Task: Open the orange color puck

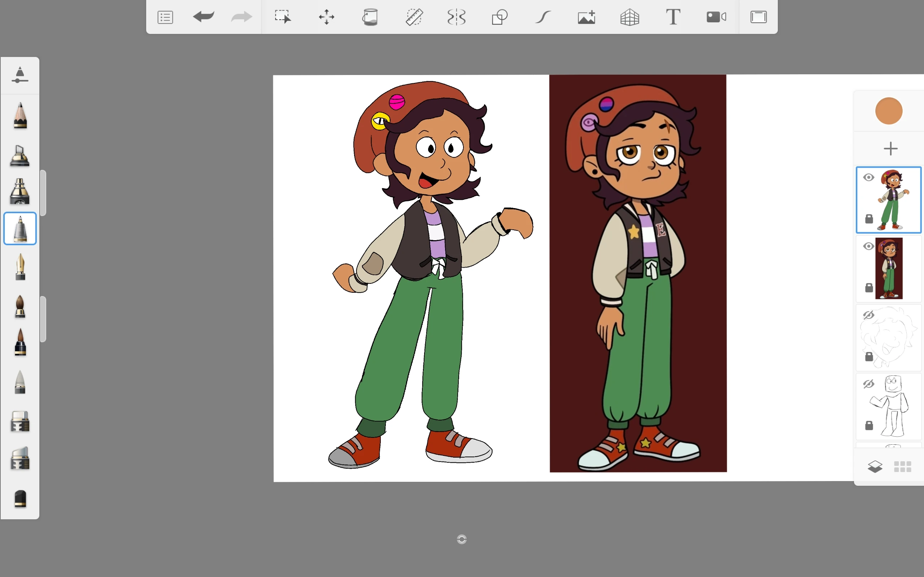Action: [x=889, y=111]
